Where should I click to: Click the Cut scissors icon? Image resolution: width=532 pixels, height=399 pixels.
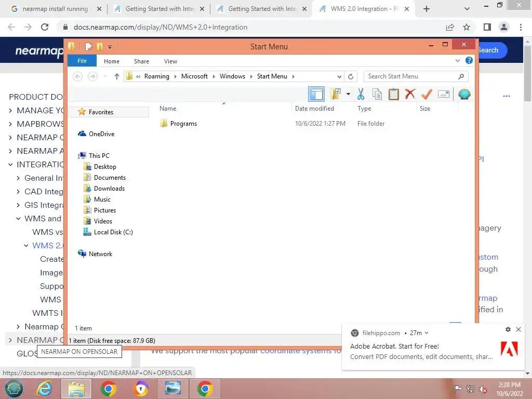tap(361, 94)
